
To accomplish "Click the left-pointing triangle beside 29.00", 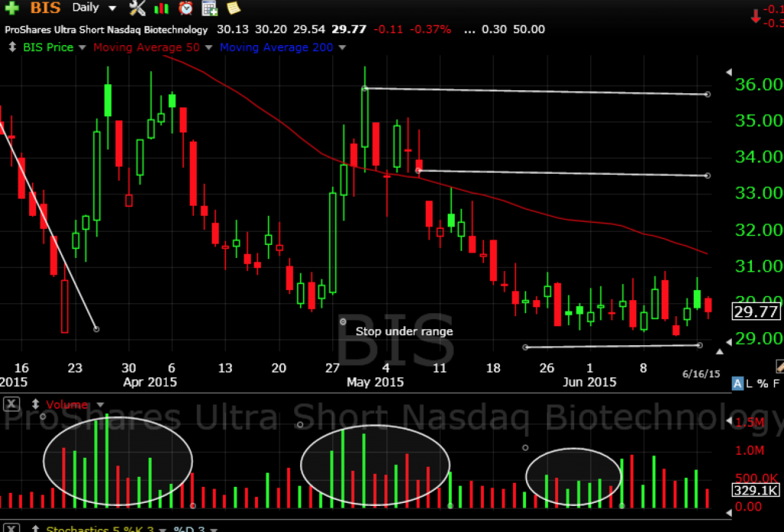I will tap(729, 342).
